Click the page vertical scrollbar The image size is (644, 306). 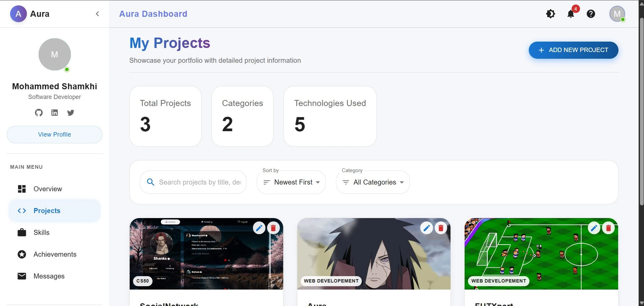pos(641,111)
